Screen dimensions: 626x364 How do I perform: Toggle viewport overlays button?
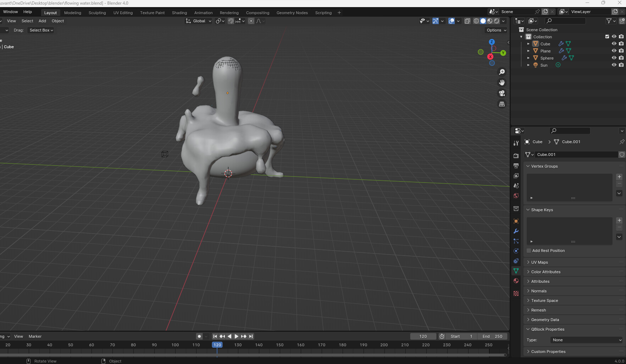[452, 21]
